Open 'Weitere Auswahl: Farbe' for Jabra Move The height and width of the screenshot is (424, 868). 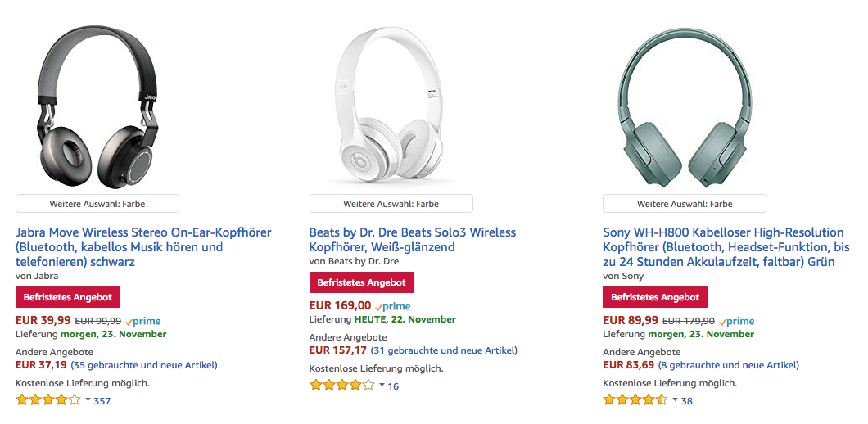(x=97, y=204)
